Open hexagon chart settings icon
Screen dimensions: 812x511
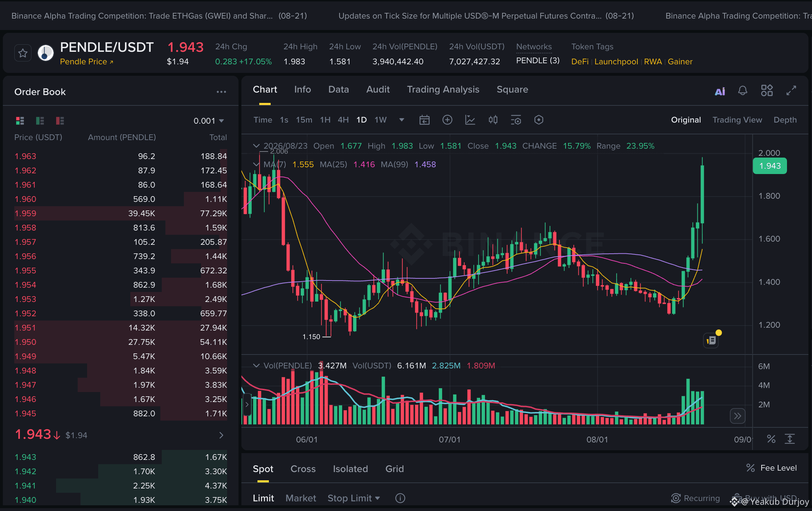(538, 120)
